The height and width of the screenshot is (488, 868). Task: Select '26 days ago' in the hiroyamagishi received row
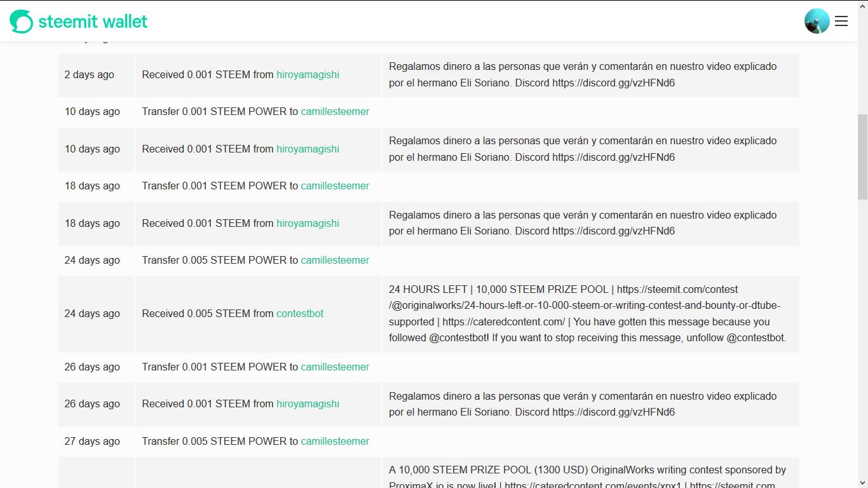(92, 403)
